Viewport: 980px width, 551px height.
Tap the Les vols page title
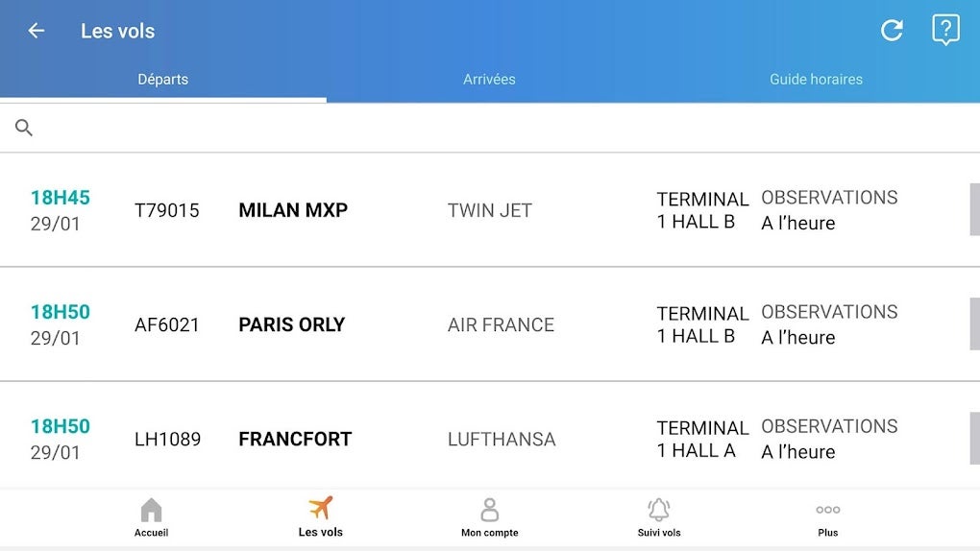[x=117, y=31]
